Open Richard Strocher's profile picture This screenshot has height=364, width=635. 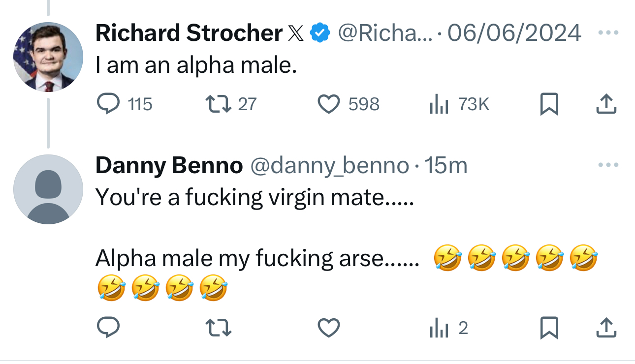point(48,57)
